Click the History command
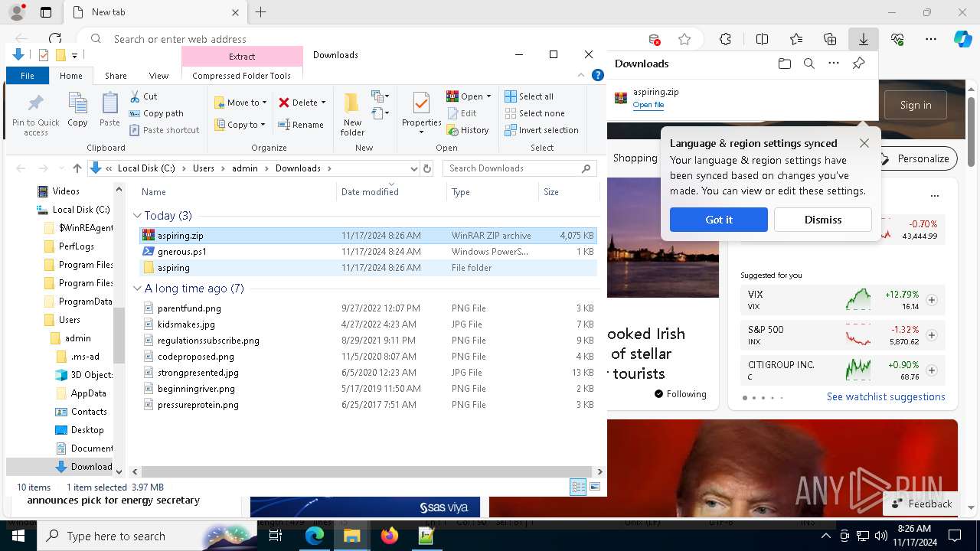This screenshot has height=551, width=980. pos(467,130)
